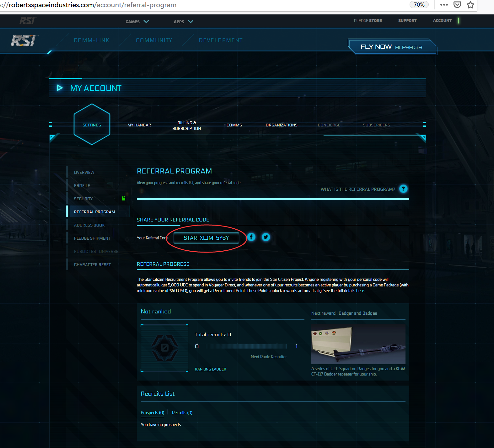Click the STAR-XLJM-5Y6Y referral code field
The width and height of the screenshot is (494, 448).
(x=206, y=238)
